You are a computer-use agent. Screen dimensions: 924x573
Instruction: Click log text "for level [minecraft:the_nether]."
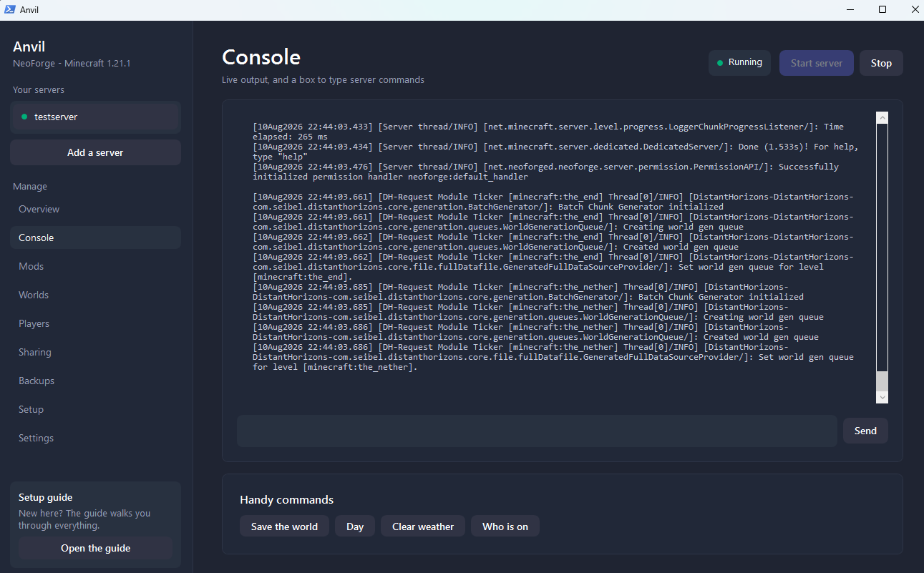tap(335, 367)
